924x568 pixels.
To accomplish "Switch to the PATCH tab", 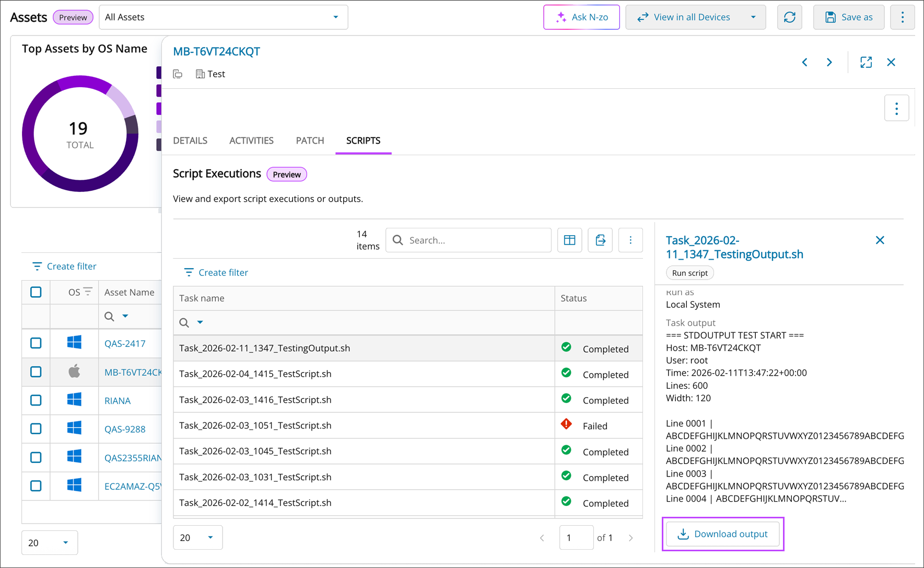I will 310,141.
